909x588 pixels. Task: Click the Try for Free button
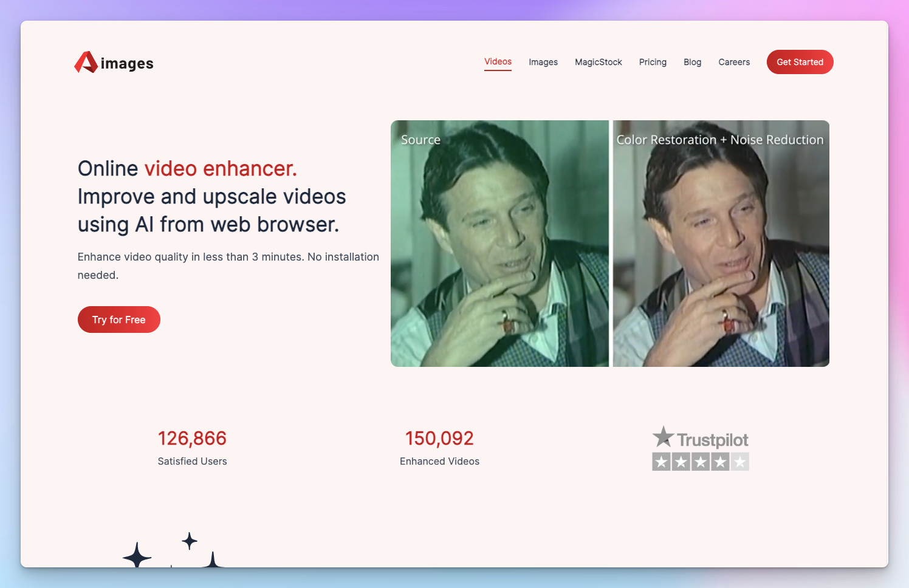(119, 320)
